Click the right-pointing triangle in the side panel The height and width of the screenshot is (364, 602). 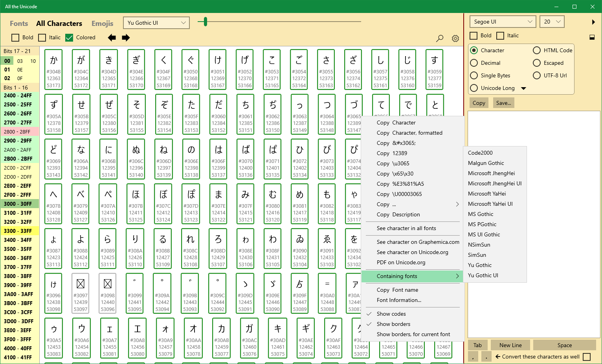point(593,22)
